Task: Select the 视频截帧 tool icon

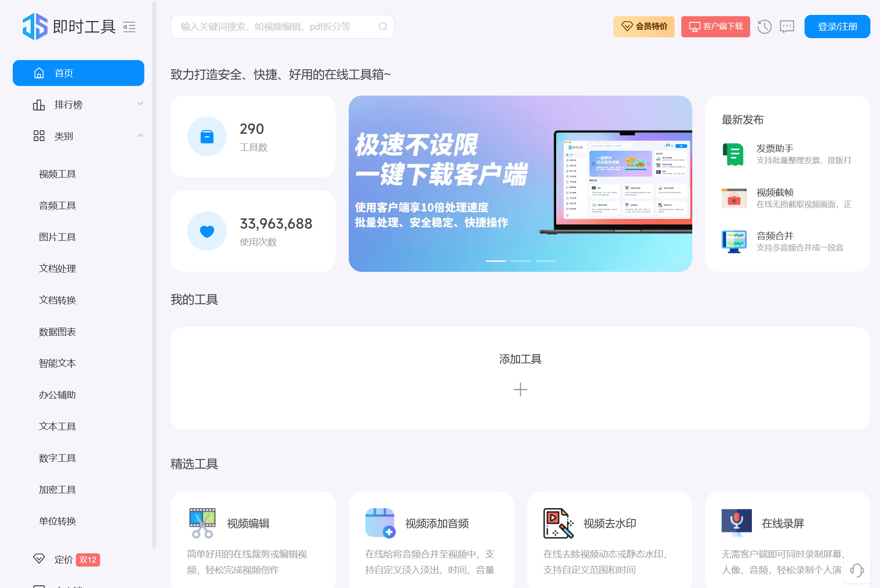Action: click(x=733, y=198)
